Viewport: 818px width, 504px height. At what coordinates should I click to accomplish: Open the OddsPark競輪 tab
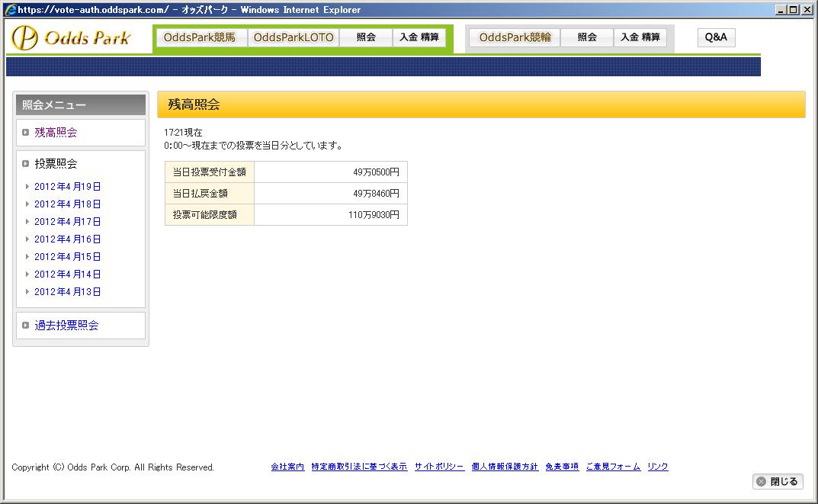click(x=515, y=37)
